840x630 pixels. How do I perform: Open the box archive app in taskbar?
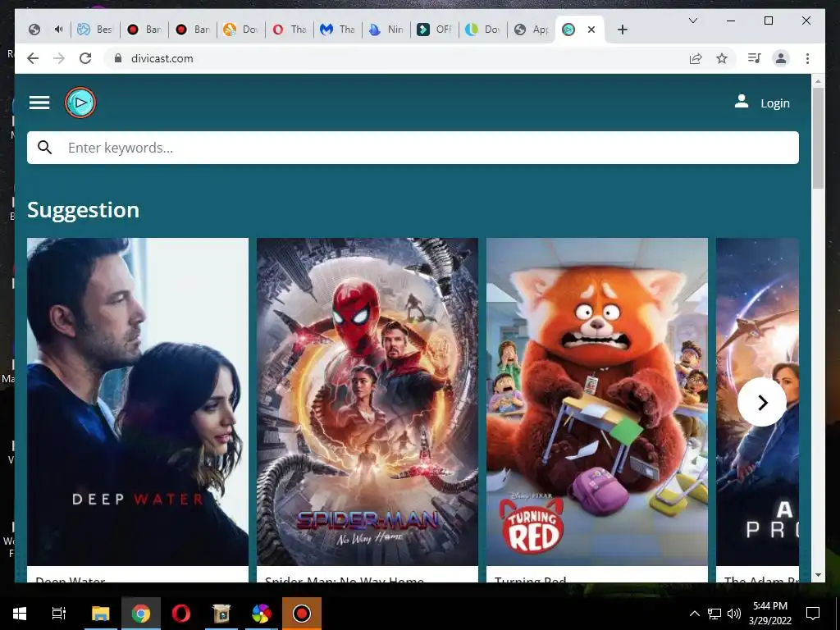(221, 614)
